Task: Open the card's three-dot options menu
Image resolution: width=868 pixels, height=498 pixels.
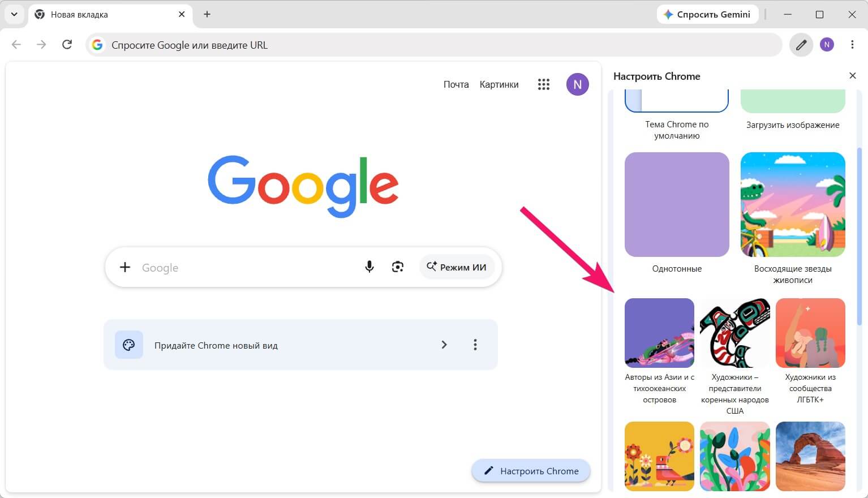Action: tap(475, 345)
